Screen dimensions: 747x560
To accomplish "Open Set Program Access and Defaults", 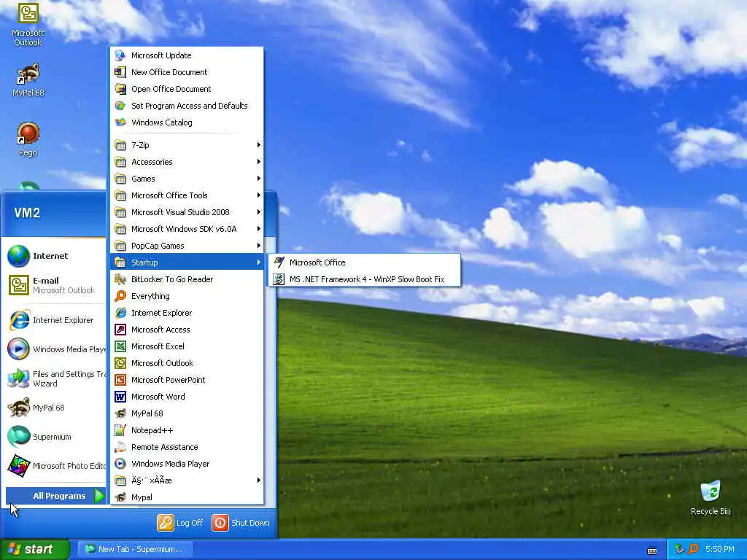I will (187, 106).
